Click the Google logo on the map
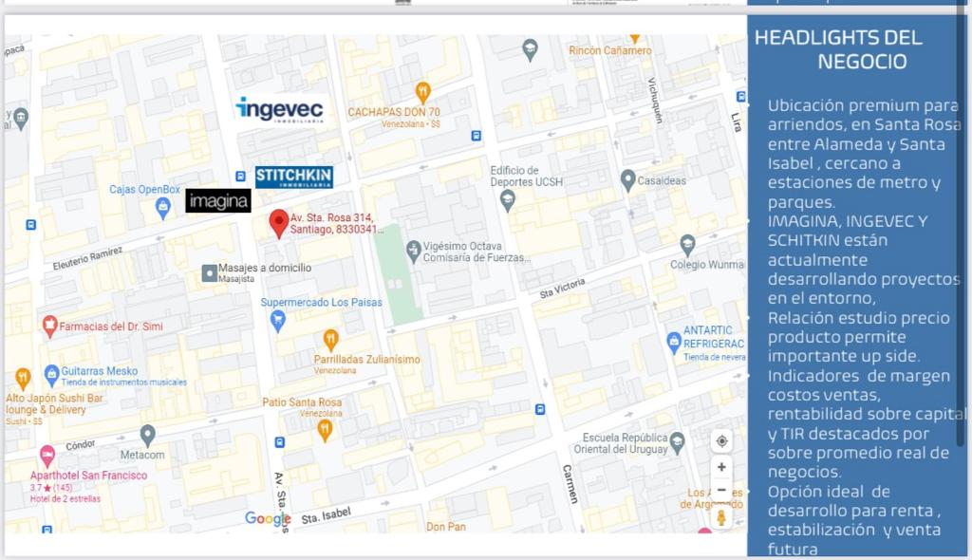The image size is (972, 560). point(268,519)
